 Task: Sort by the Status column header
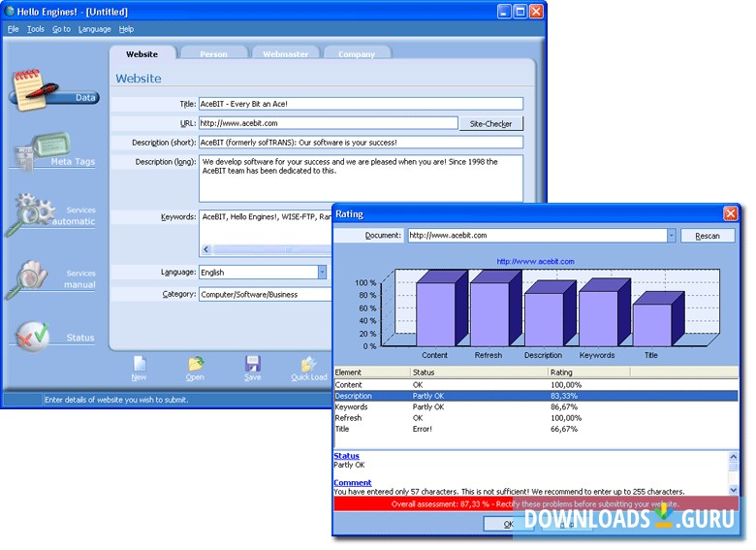point(479,372)
